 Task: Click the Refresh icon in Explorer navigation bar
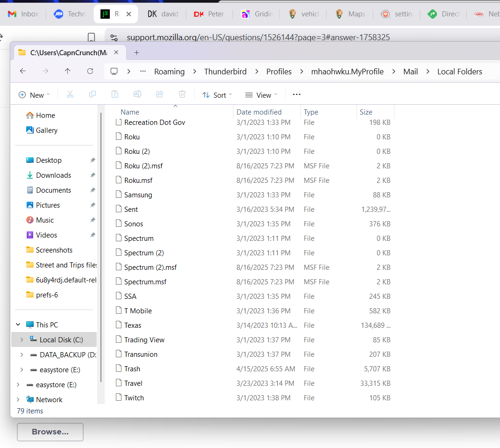(90, 71)
